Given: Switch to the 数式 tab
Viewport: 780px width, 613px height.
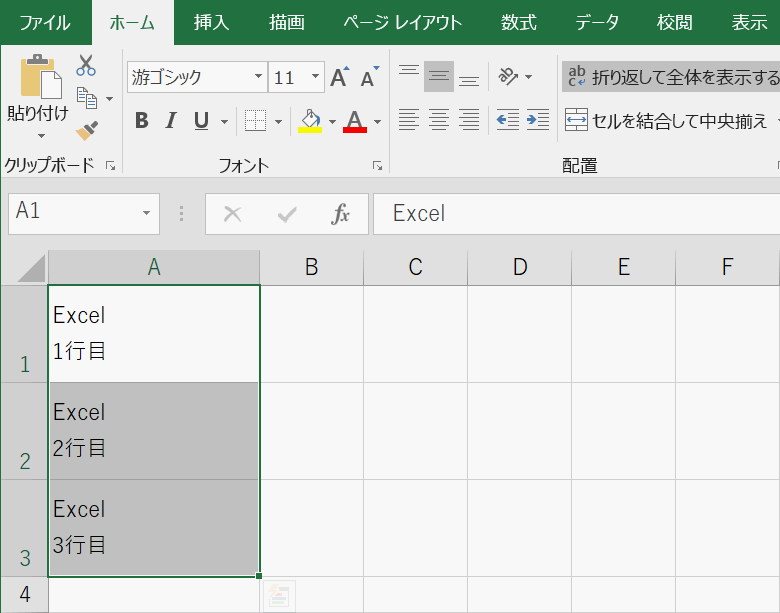Looking at the screenshot, I should pos(518,22).
